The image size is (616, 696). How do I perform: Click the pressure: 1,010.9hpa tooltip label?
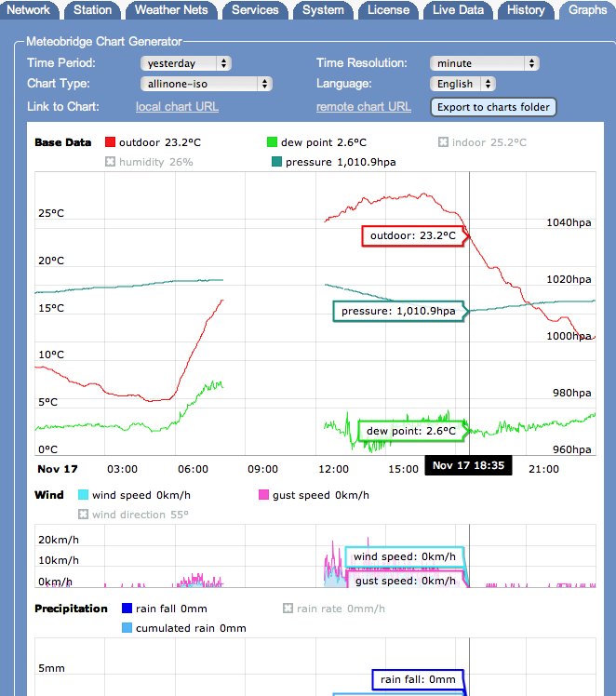click(x=398, y=311)
